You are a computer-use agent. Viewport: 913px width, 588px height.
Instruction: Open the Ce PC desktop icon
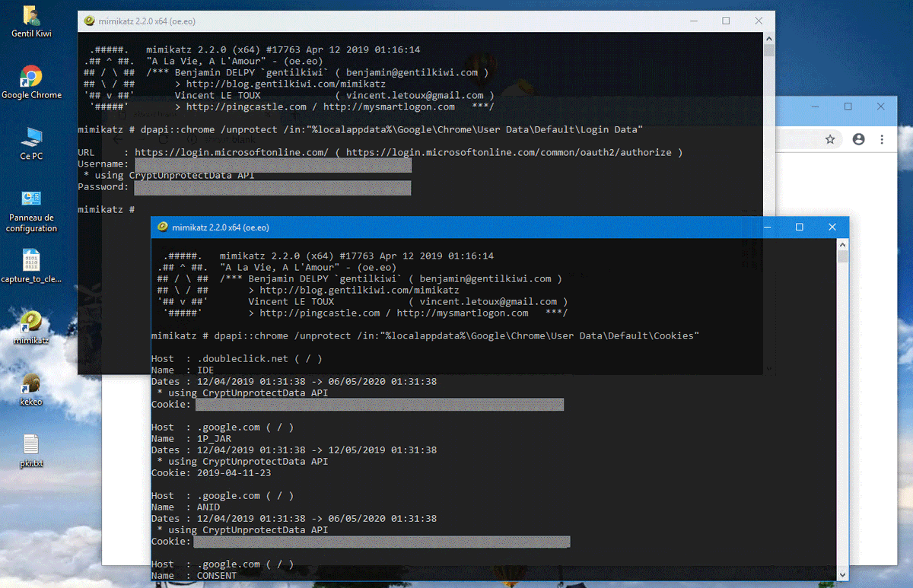(x=31, y=143)
